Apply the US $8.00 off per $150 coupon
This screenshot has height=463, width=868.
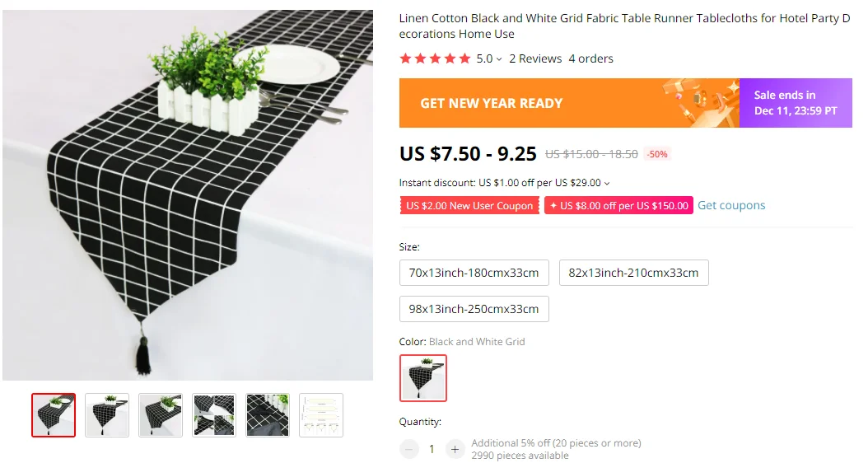click(619, 205)
